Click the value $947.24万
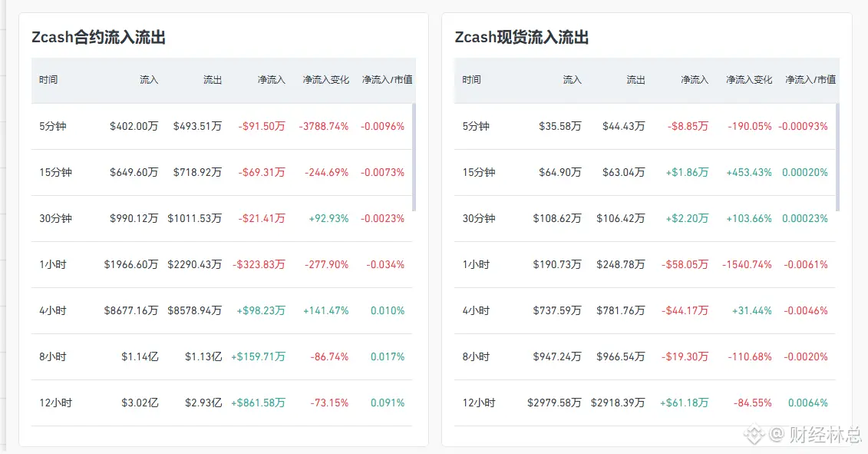Viewport: 868px width, 454px height. coord(557,356)
